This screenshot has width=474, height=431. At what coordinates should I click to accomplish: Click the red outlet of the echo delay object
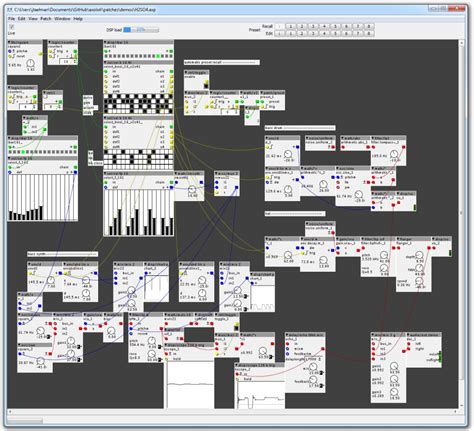point(323,349)
